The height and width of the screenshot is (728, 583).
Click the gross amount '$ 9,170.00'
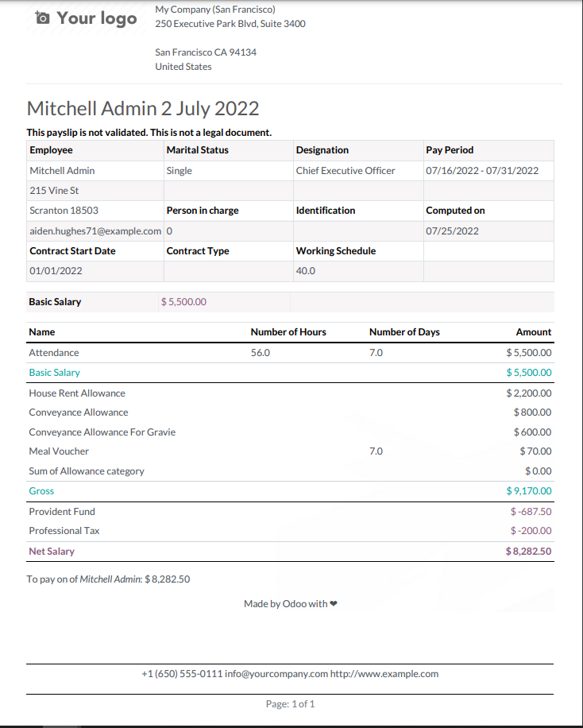pos(529,491)
